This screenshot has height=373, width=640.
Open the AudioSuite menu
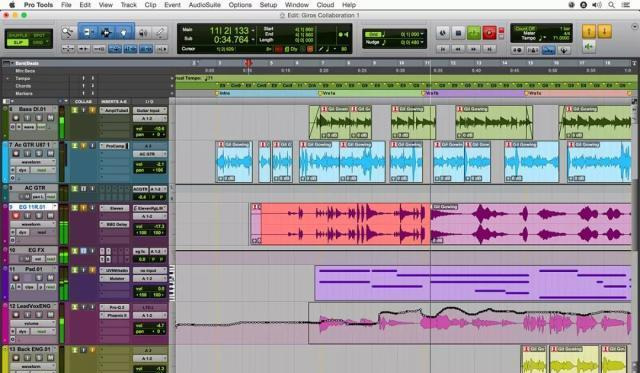tap(204, 5)
